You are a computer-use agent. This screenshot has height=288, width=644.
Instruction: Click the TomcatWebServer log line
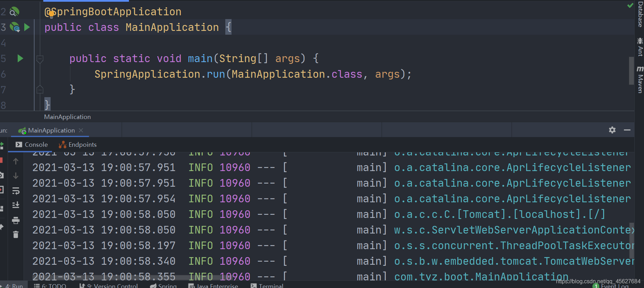pyautogui.click(x=514, y=261)
